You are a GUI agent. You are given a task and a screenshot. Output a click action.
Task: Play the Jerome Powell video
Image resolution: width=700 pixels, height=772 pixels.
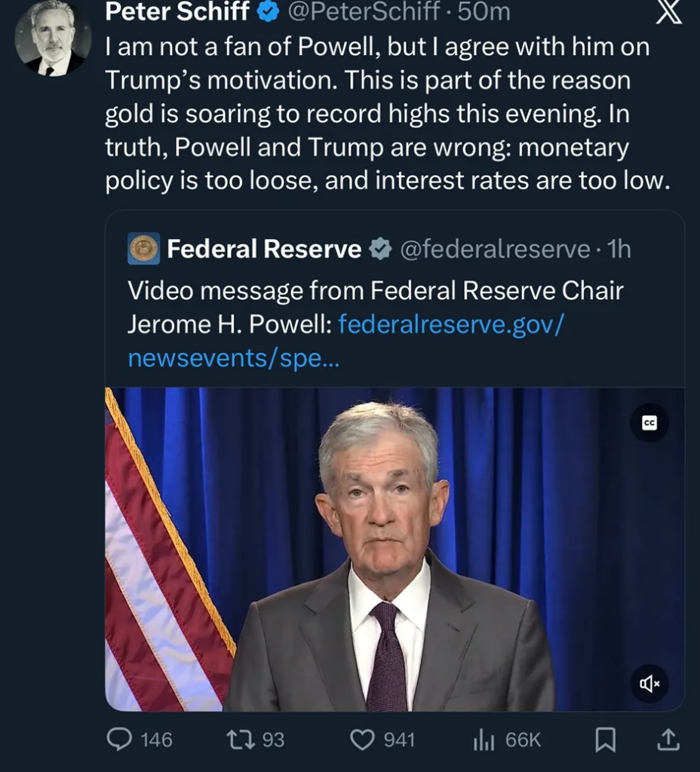click(x=392, y=550)
